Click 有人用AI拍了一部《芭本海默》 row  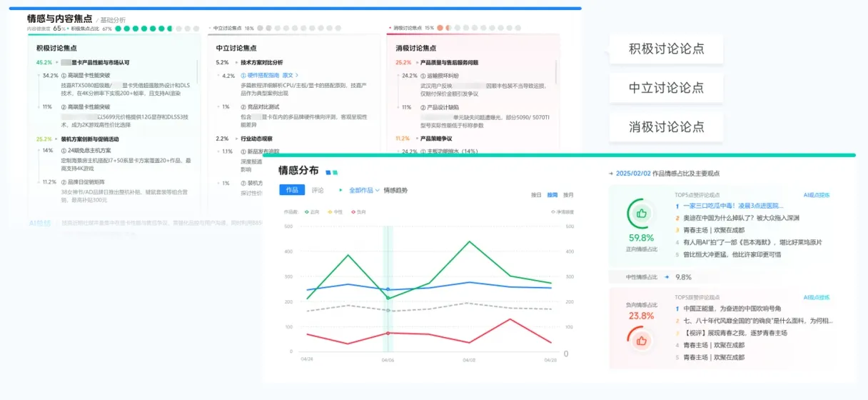753,242
